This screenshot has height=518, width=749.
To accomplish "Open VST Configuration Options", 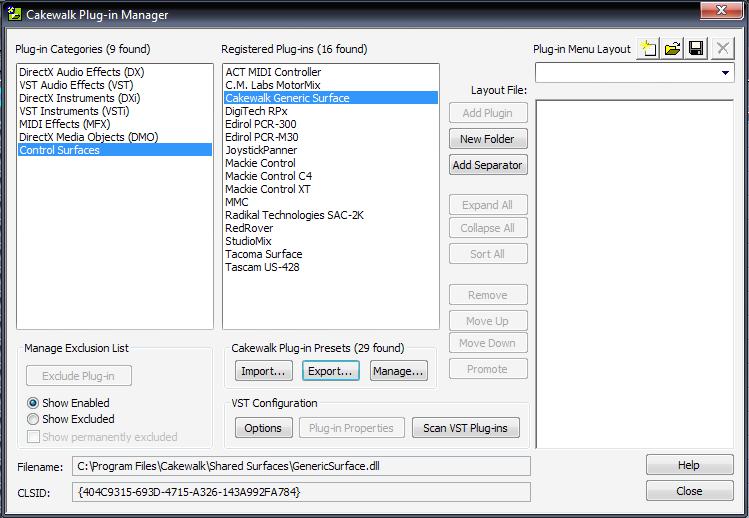I will [x=264, y=428].
